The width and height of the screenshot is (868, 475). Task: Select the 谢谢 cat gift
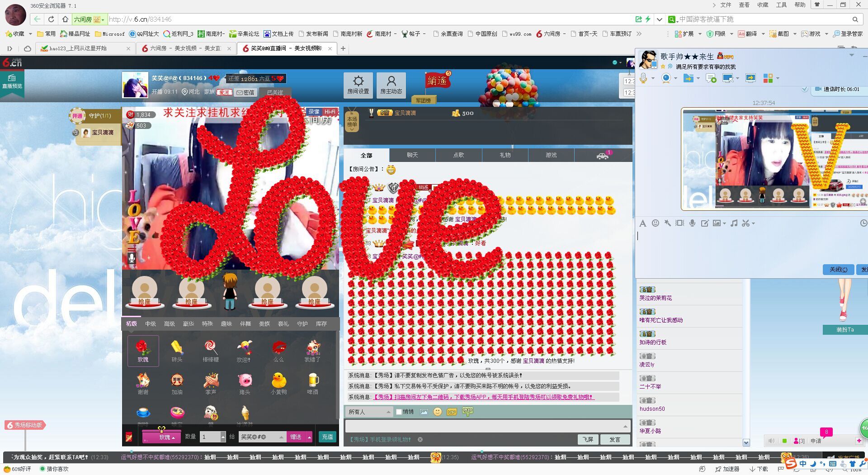pos(143,383)
